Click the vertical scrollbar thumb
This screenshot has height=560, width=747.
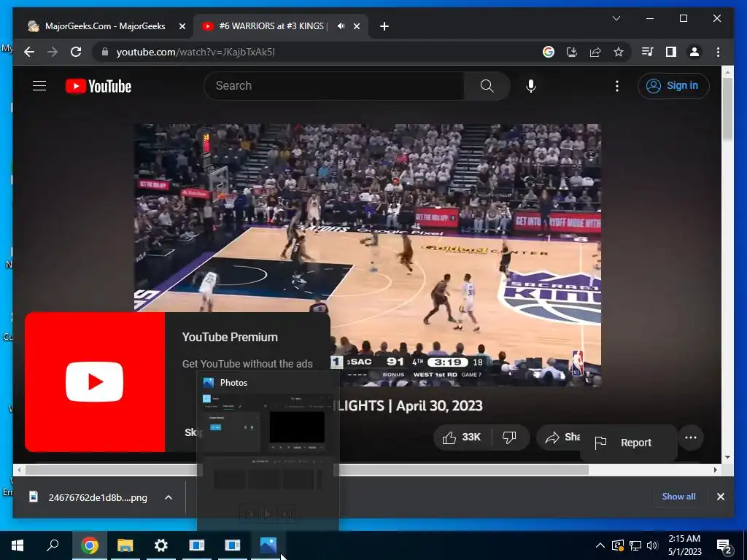tap(727, 109)
